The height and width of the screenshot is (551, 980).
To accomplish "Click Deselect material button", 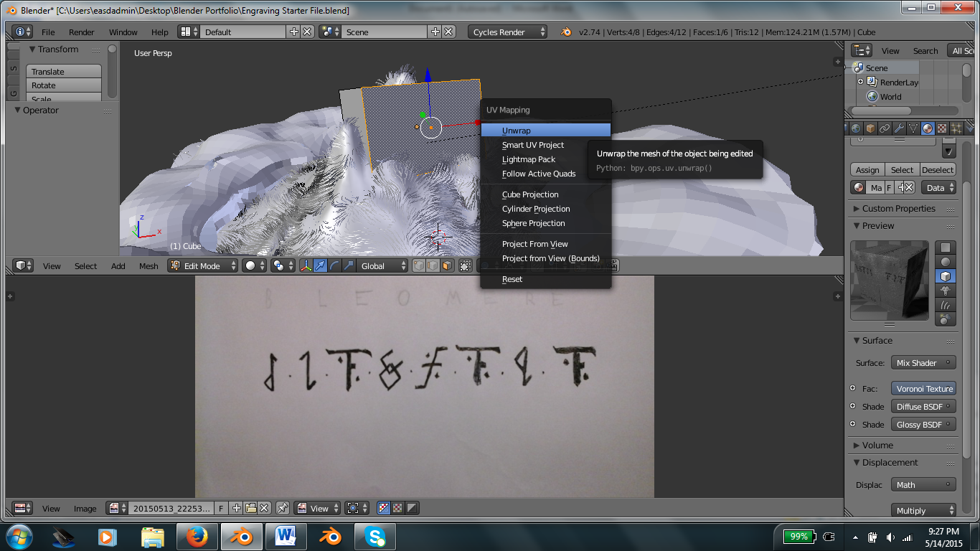I will tap(938, 170).
